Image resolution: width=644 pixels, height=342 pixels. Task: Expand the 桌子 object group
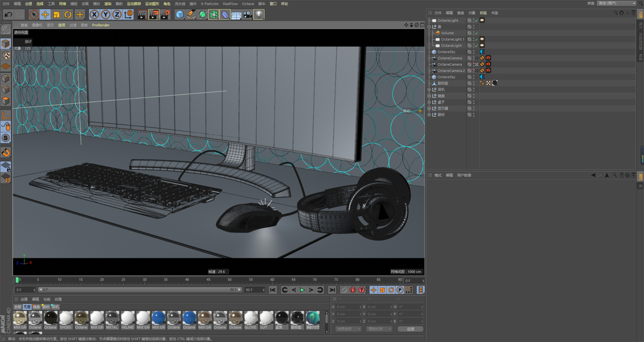[429, 102]
